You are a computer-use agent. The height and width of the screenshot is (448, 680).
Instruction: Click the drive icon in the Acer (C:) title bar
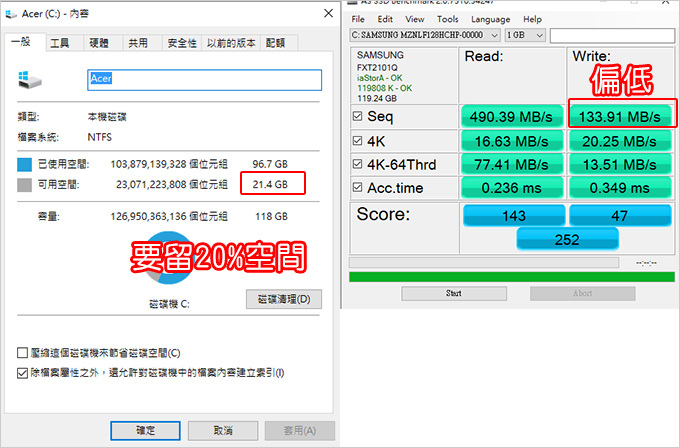11,14
